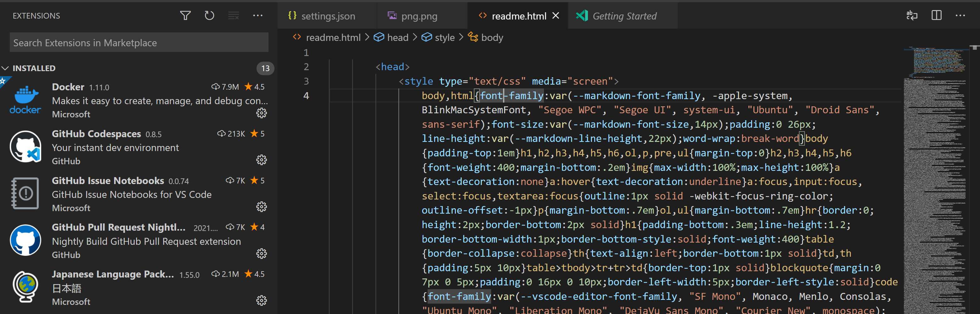Collapse the INSTALLED extensions section
980x314 pixels.
(x=5, y=68)
